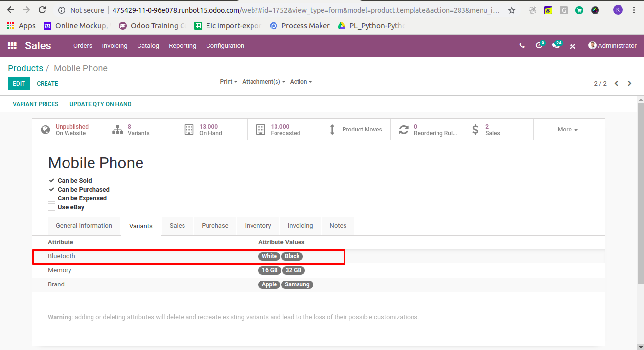
Task: Open the Administrator user menu
Action: click(x=612, y=45)
